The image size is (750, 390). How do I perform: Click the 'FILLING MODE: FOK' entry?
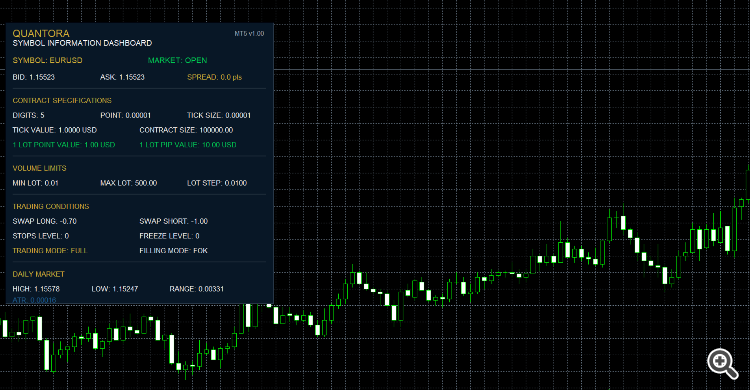(x=173, y=251)
